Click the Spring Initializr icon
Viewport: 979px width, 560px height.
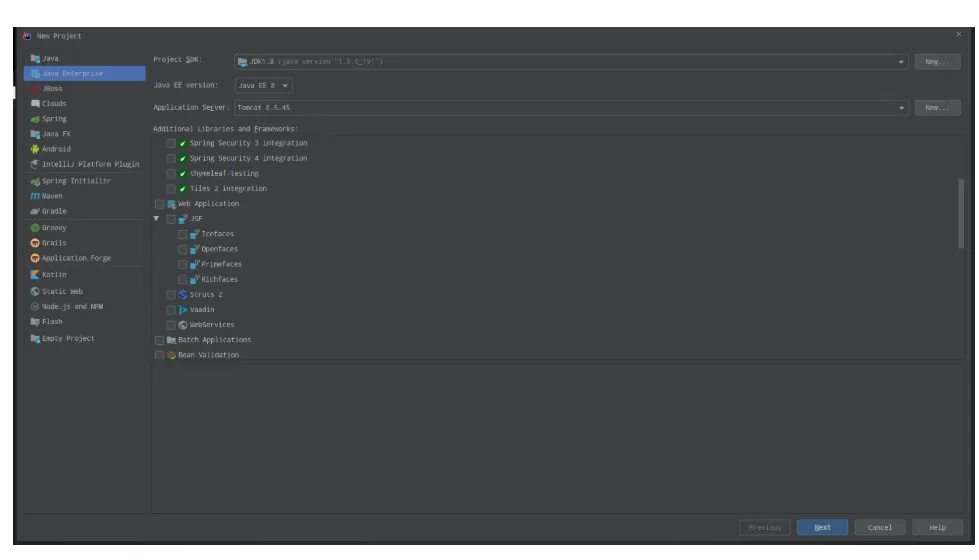click(35, 181)
